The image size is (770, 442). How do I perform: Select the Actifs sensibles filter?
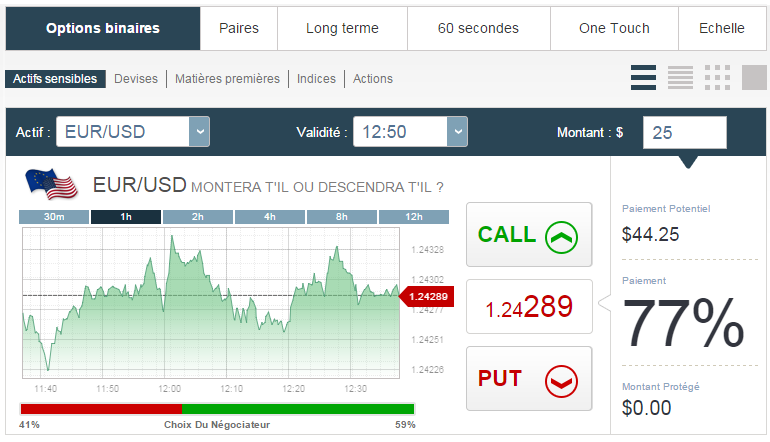tap(55, 79)
